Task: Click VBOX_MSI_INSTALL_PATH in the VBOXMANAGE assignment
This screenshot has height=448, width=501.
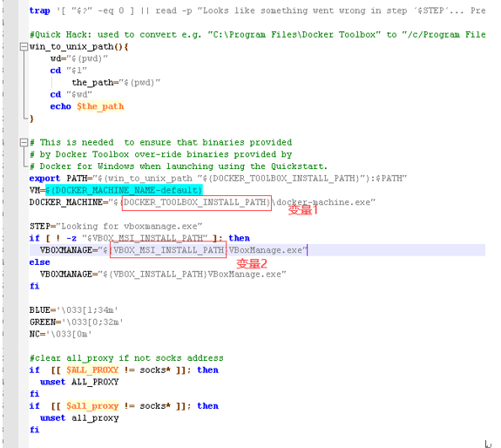Action: pos(168,250)
